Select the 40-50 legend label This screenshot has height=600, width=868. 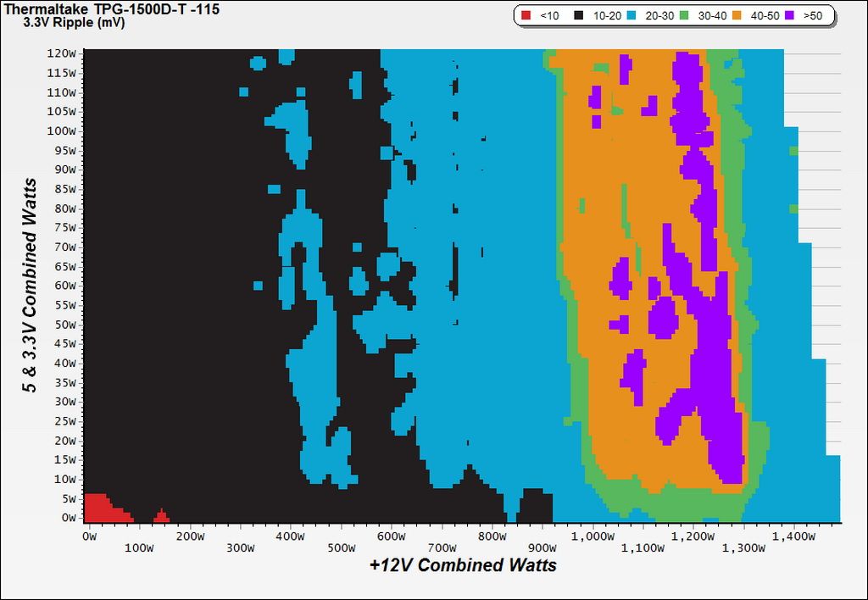coord(765,16)
